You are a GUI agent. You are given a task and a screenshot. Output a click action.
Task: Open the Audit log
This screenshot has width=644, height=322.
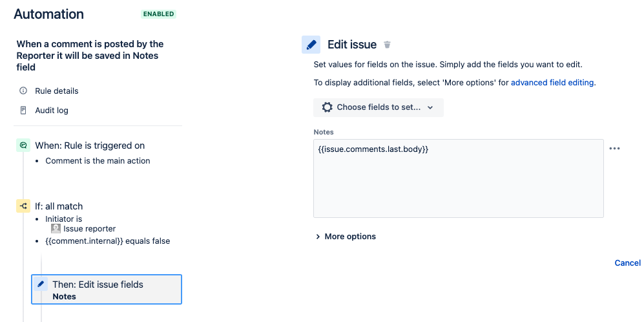pyautogui.click(x=52, y=110)
